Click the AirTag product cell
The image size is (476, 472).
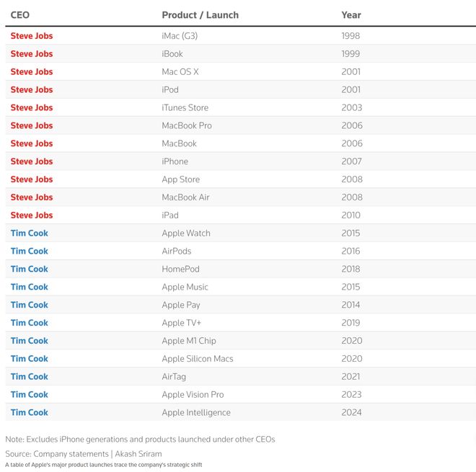pyautogui.click(x=175, y=376)
